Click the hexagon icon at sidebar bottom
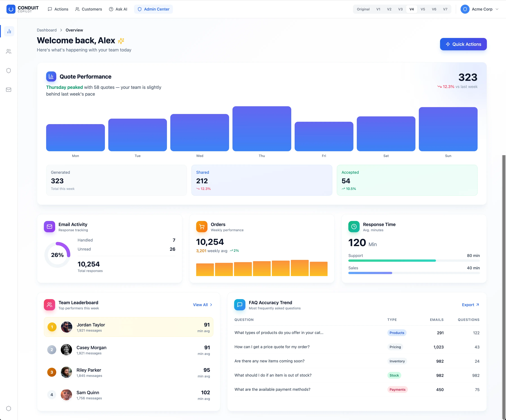Viewport: 506px width, 420px height. (x=9, y=408)
